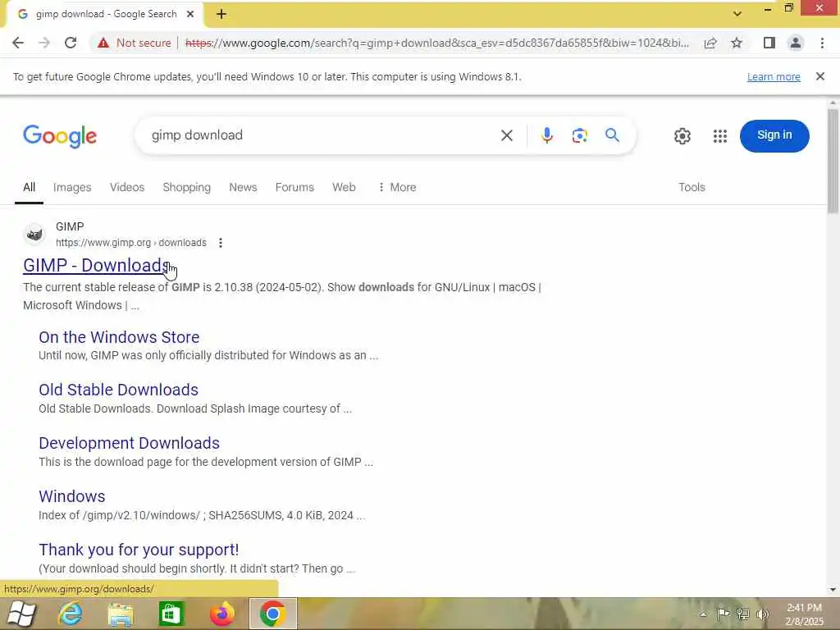Image resolution: width=840 pixels, height=630 pixels.
Task: Start voice search with the microphone
Action: pos(547,135)
